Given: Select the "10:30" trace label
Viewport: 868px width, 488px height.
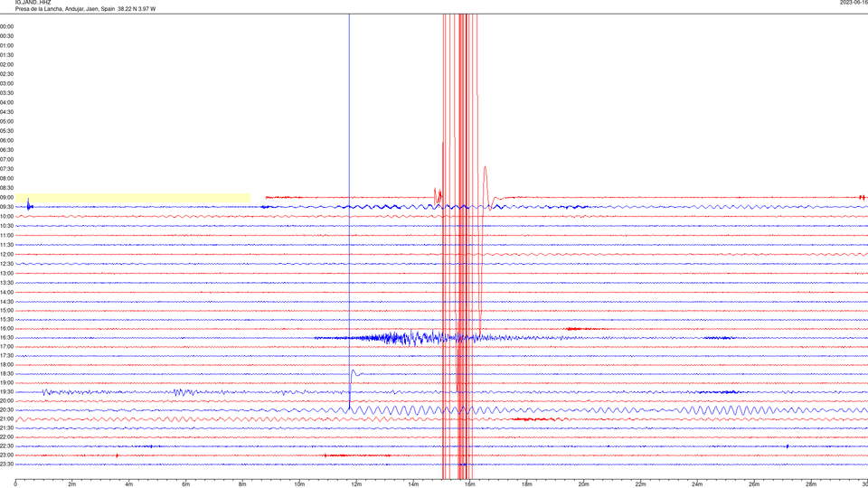Looking at the screenshot, I should [6, 226].
